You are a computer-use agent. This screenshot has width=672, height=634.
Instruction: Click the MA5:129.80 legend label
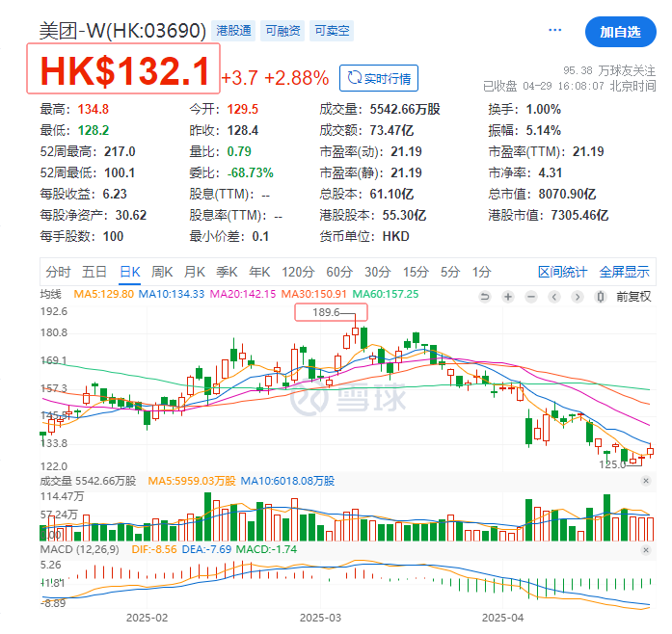pyautogui.click(x=104, y=294)
